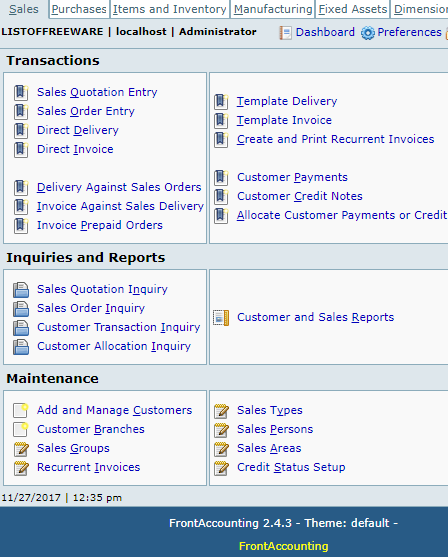Click the Customer and Sales Reports icon
Image resolution: width=448 pixels, height=557 pixels.
tap(221, 318)
